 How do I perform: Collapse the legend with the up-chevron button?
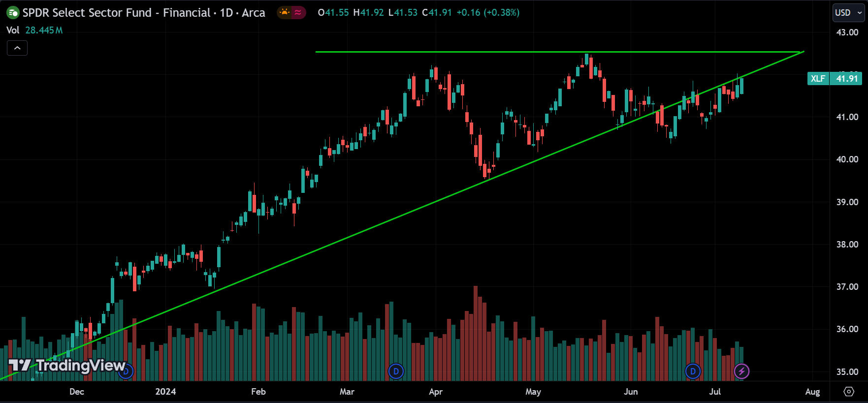click(x=17, y=48)
